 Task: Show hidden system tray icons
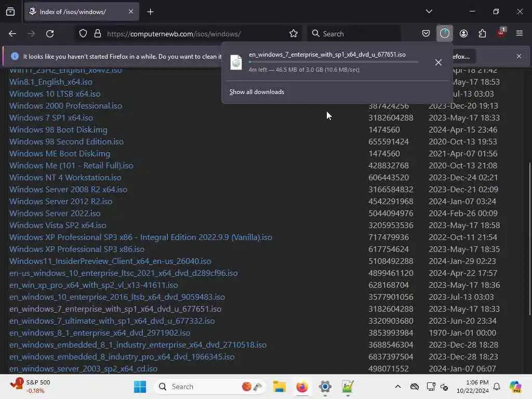(398, 387)
